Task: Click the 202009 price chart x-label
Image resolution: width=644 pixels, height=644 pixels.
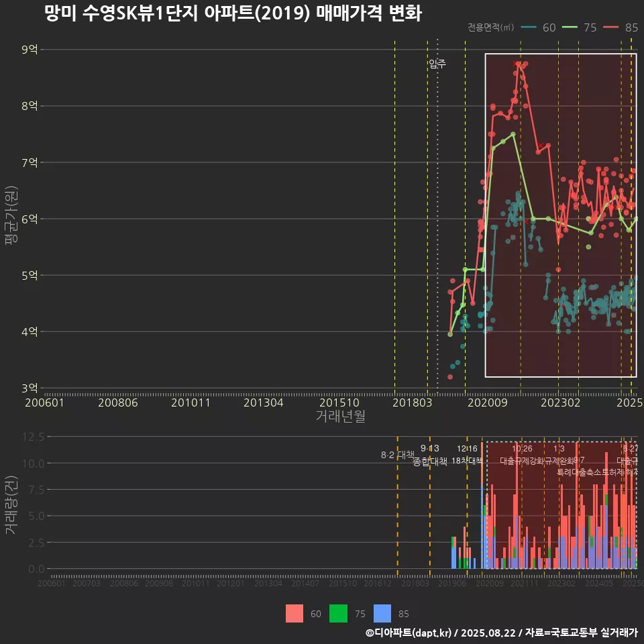Action: (x=488, y=402)
